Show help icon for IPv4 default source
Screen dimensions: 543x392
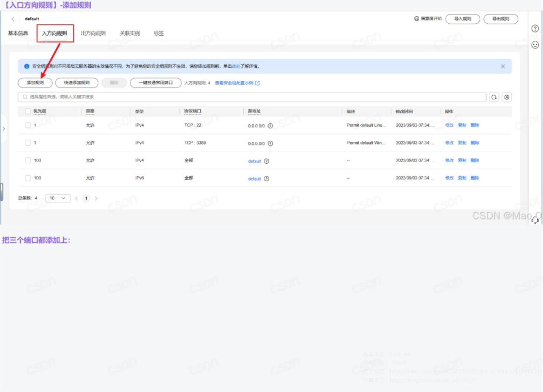click(x=267, y=162)
